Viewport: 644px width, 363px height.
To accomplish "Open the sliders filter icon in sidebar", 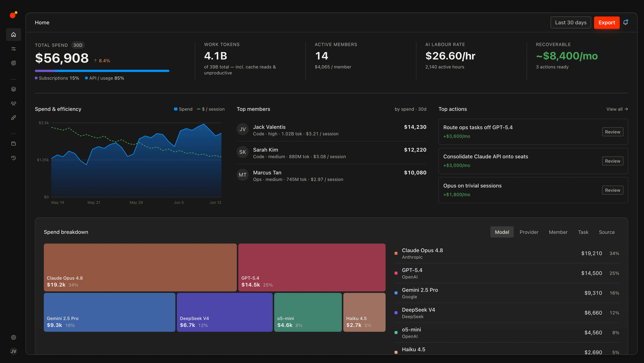I will pos(13,49).
